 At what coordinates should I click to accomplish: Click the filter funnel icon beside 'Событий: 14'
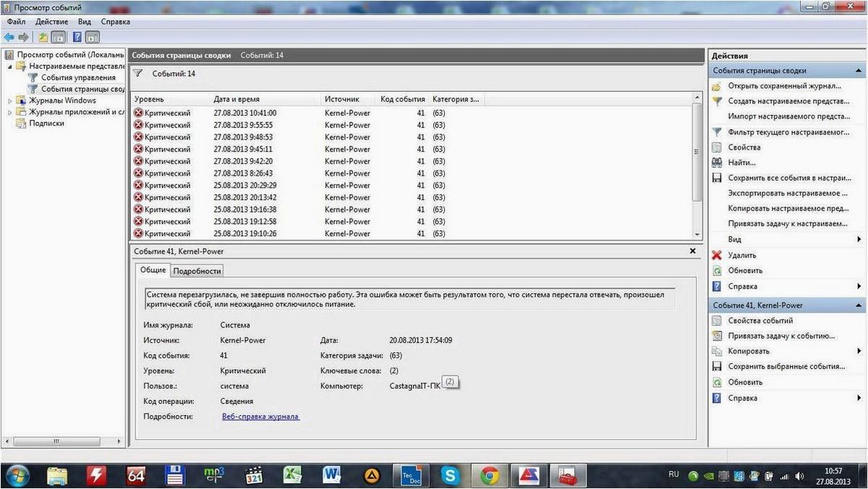pos(138,73)
